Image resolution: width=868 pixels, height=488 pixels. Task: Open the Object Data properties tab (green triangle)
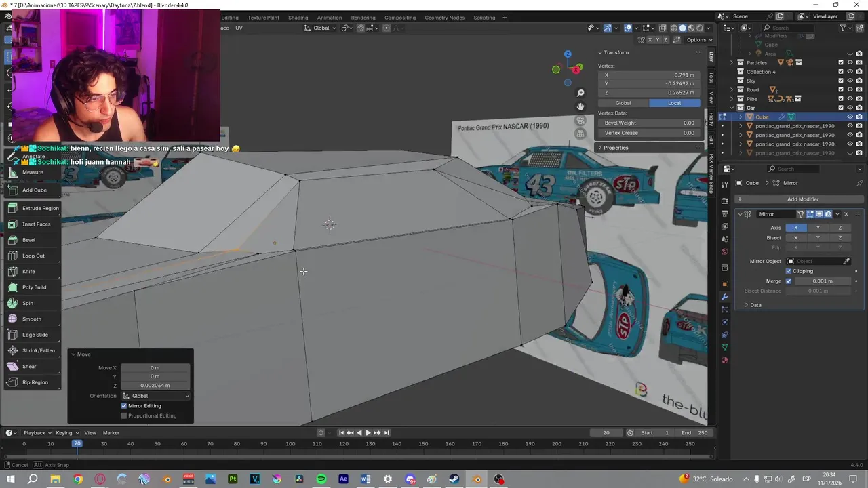point(724,348)
